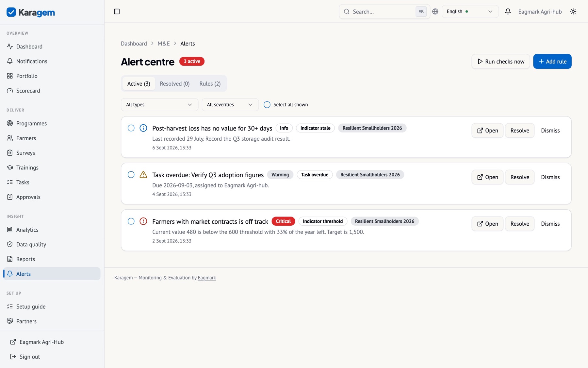Open Surveys in the sidebar

(52, 153)
